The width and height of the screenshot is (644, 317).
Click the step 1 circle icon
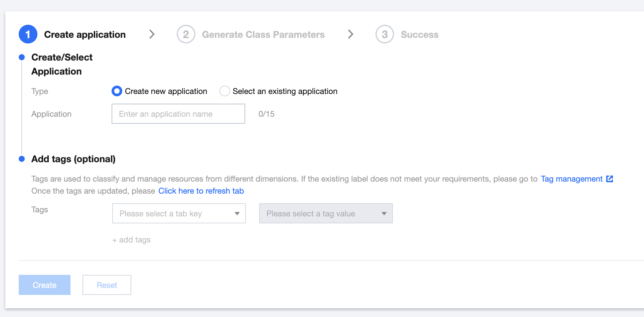point(28,34)
